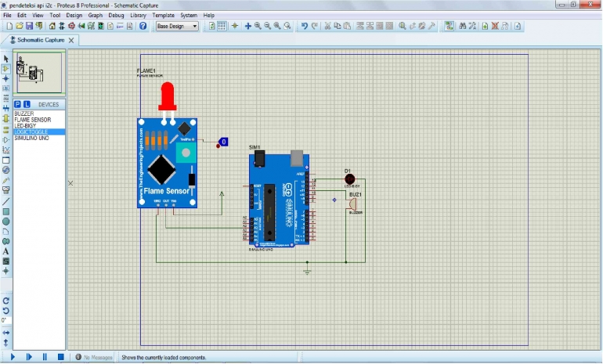The image size is (603, 364).
Task: Select the Selection arrow tool
Action: (x=6, y=59)
